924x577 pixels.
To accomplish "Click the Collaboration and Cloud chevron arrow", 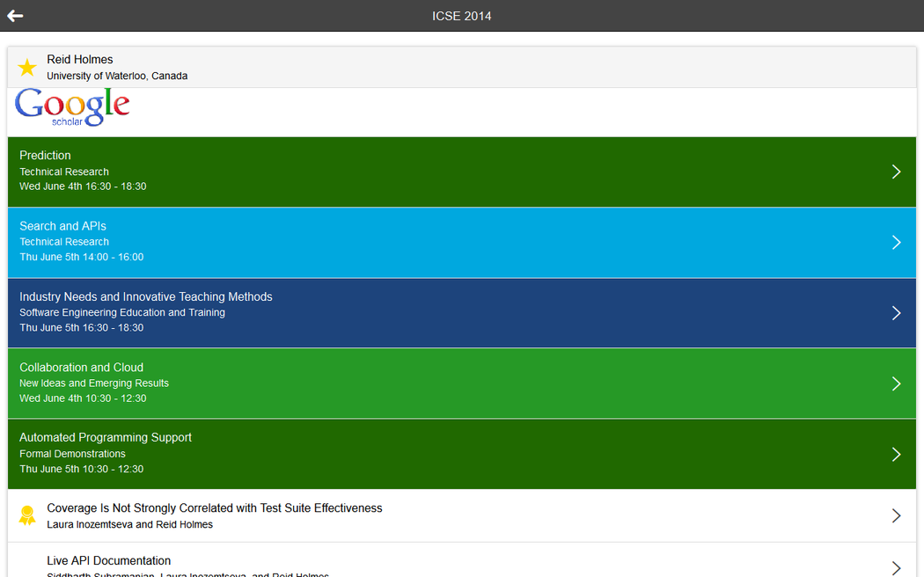I will click(896, 383).
